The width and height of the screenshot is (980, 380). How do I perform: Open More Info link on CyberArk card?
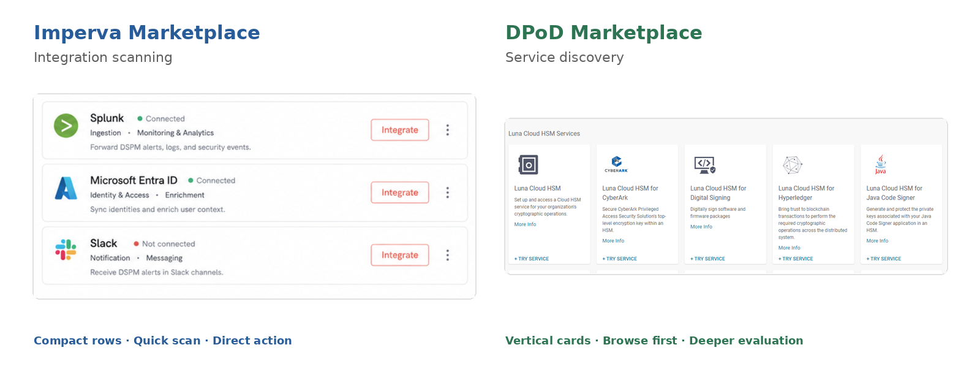(x=613, y=241)
